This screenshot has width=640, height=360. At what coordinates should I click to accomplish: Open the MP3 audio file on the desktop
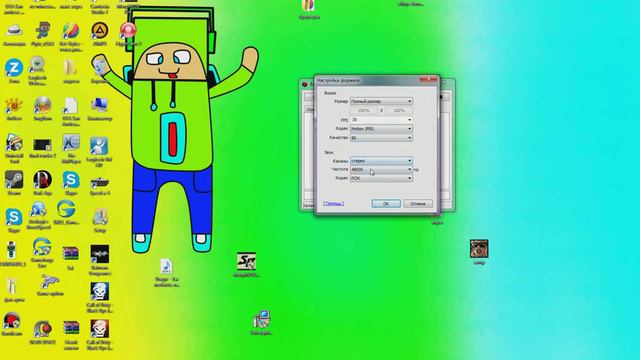[167, 266]
